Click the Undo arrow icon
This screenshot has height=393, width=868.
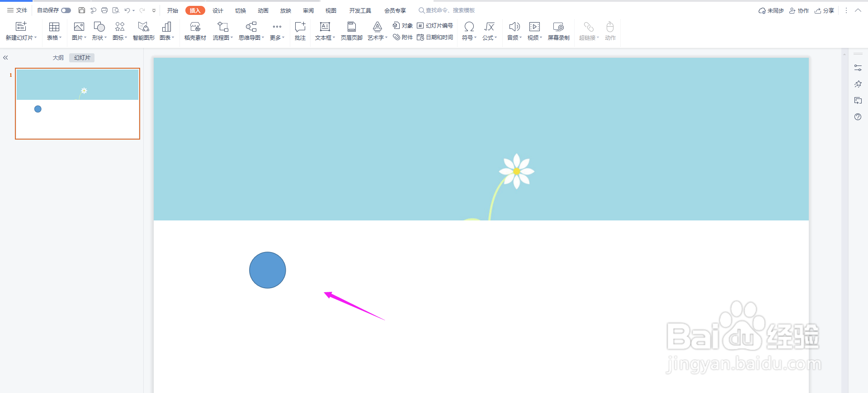coord(127,10)
